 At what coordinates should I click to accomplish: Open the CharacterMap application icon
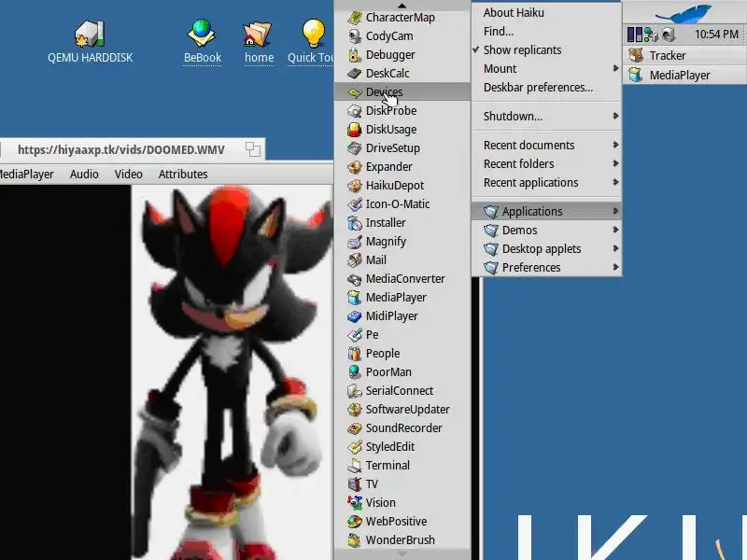[x=355, y=18]
